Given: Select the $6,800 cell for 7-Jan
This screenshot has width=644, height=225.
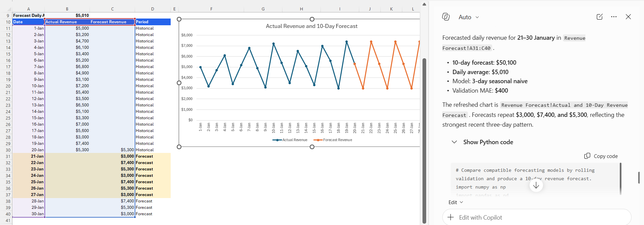Looking at the screenshot, I should click(x=67, y=67).
